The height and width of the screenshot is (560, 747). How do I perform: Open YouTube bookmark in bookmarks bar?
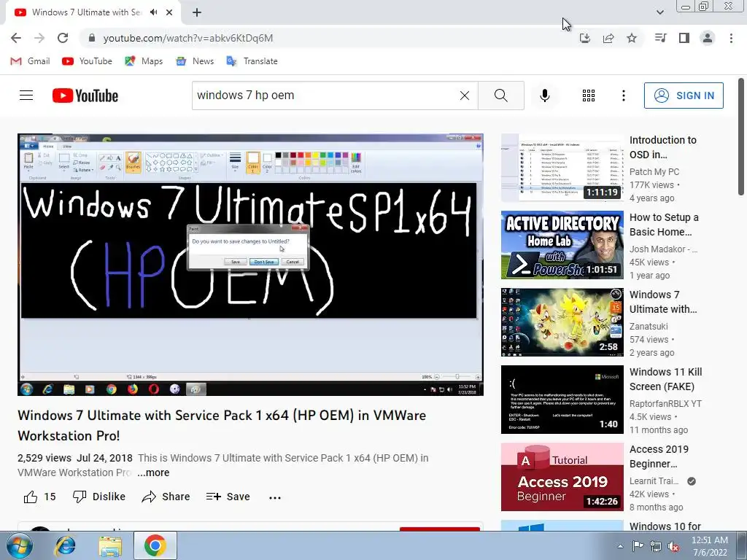pyautogui.click(x=88, y=61)
